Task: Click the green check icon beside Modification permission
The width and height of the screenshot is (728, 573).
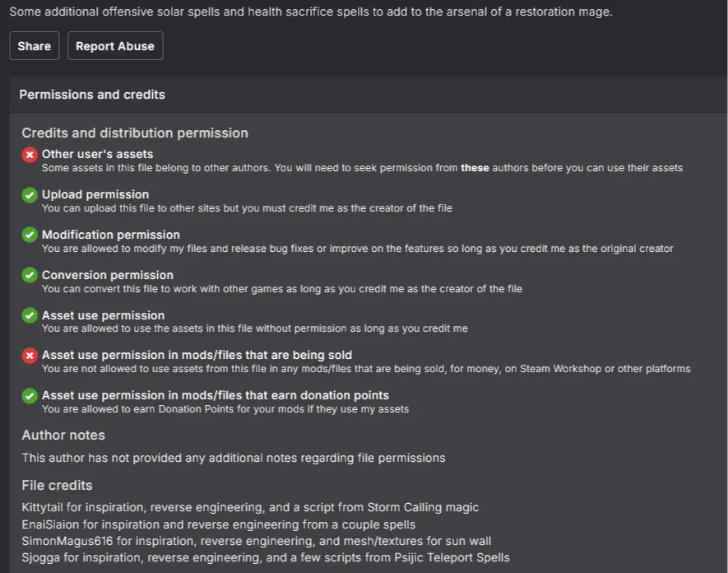Action: point(30,235)
